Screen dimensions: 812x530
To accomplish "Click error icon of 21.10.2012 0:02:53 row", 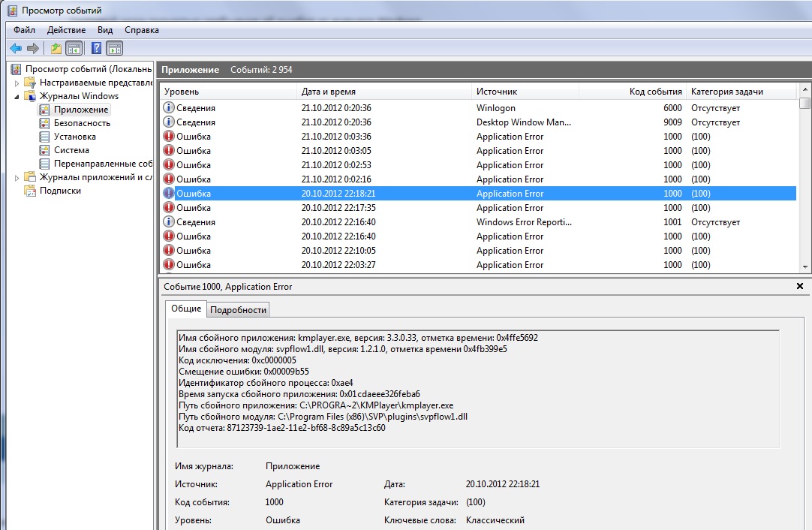I will pyautogui.click(x=168, y=164).
